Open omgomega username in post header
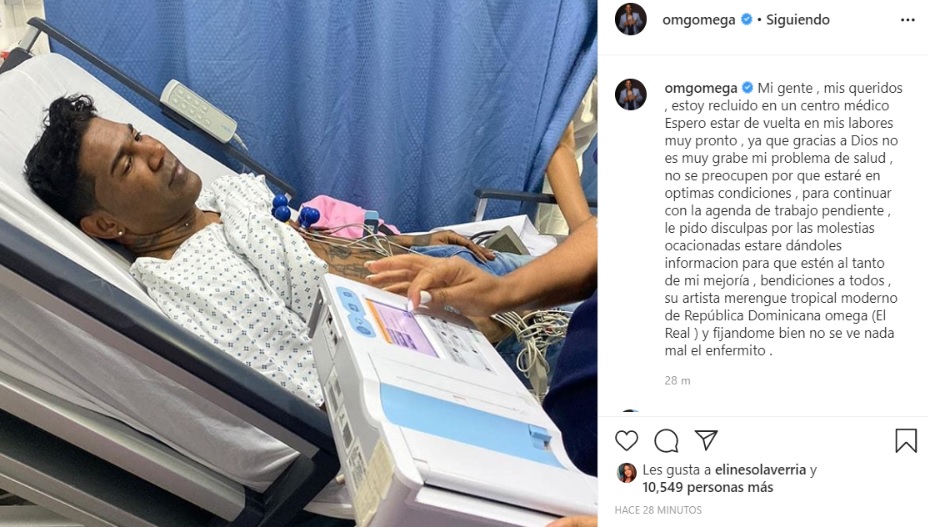Screen dimensions: 928x527 coord(698,20)
